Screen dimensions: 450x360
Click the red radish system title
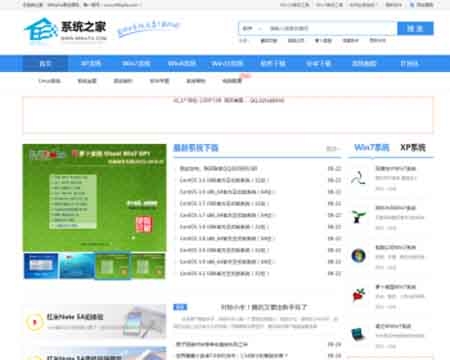tap(396, 287)
